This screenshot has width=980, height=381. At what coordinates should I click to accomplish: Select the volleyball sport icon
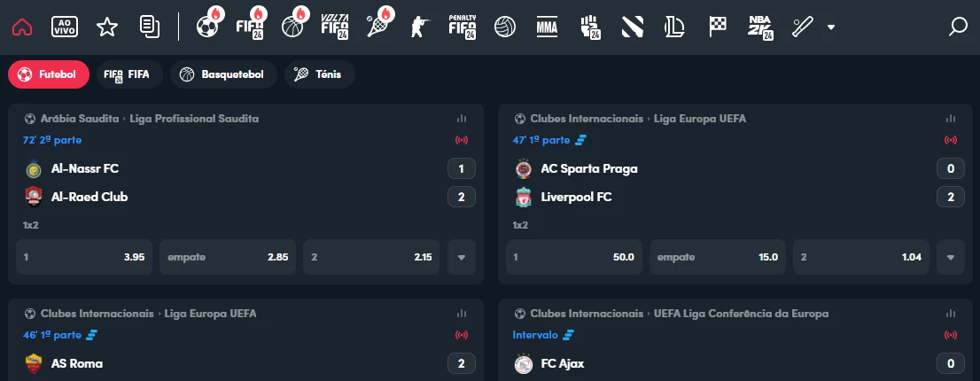tap(505, 27)
